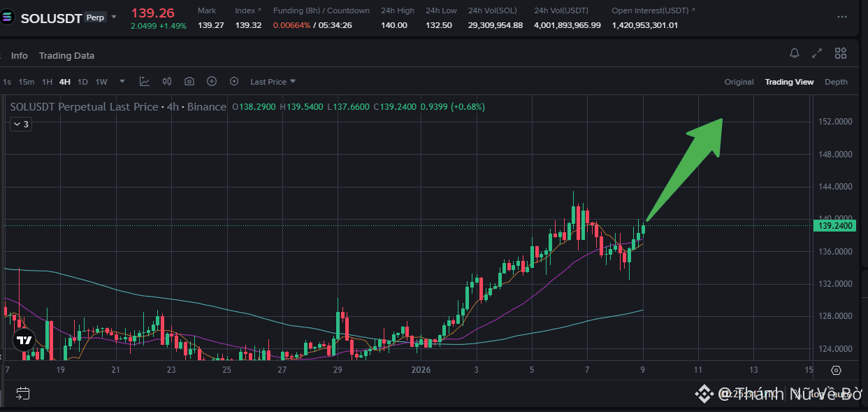The image size is (868, 412).
Task: Expand the SOLUSDT pair selector arrow
Action: [114, 17]
